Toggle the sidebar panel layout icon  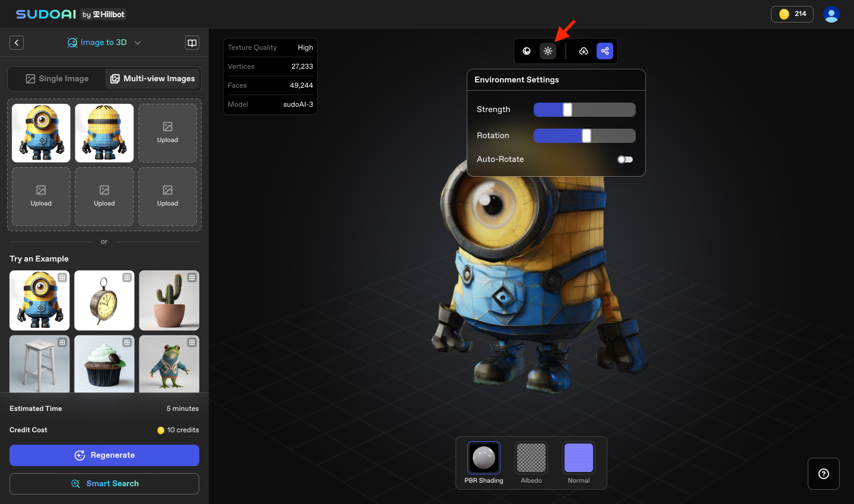tap(192, 43)
